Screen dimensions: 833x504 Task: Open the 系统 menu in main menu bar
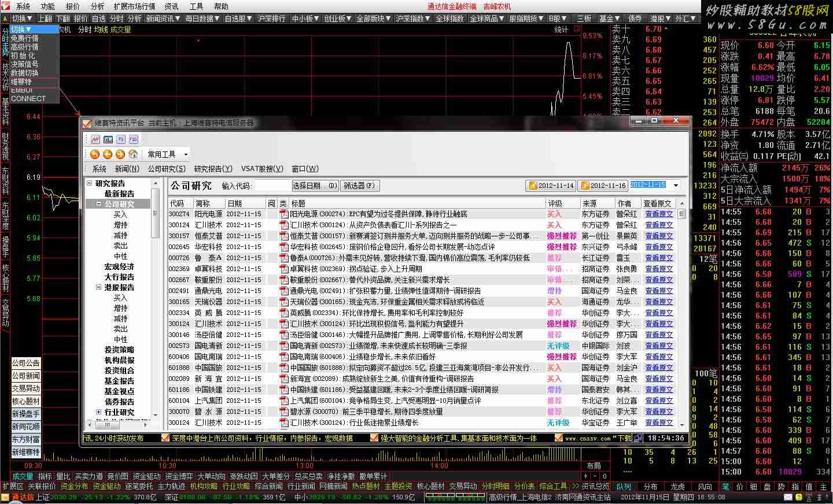click(x=23, y=6)
